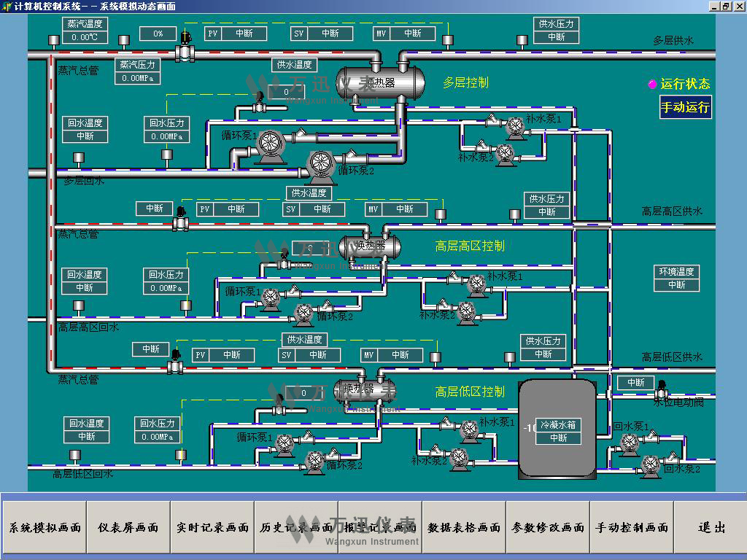Viewport: 747px width, 560px height.
Task: Go to the 手动控制画面 screen
Action: coord(632,527)
